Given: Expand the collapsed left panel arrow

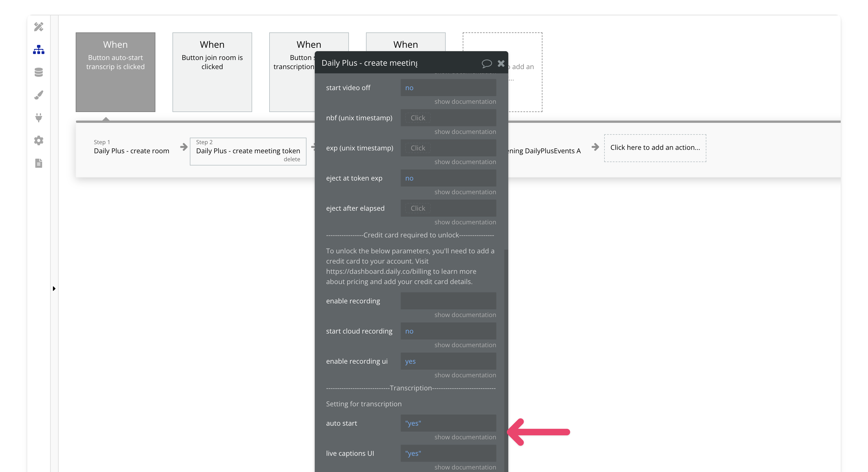Looking at the screenshot, I should (x=54, y=289).
